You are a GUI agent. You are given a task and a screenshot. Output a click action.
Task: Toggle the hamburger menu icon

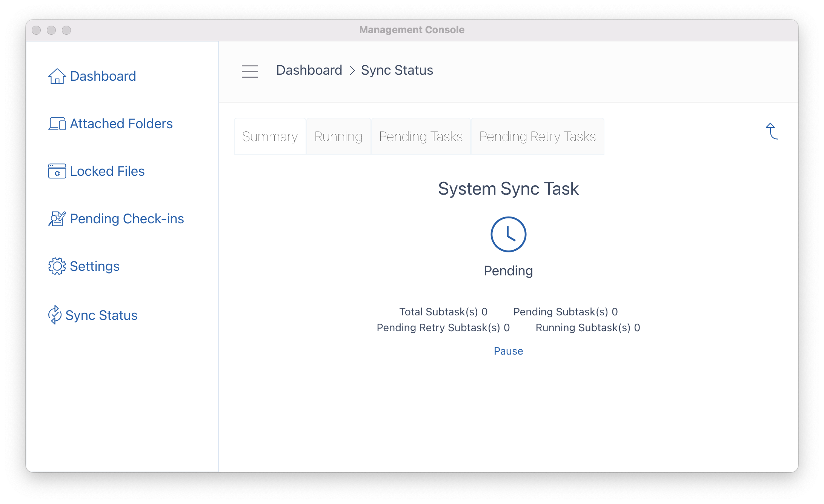click(x=250, y=71)
